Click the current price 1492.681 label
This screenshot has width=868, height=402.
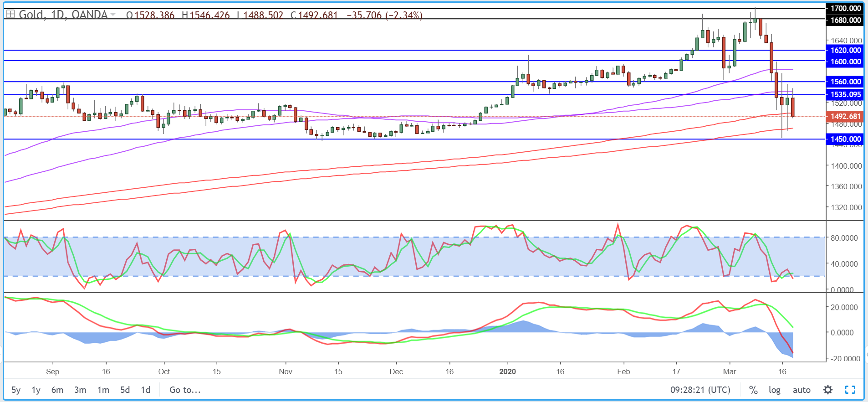click(845, 116)
